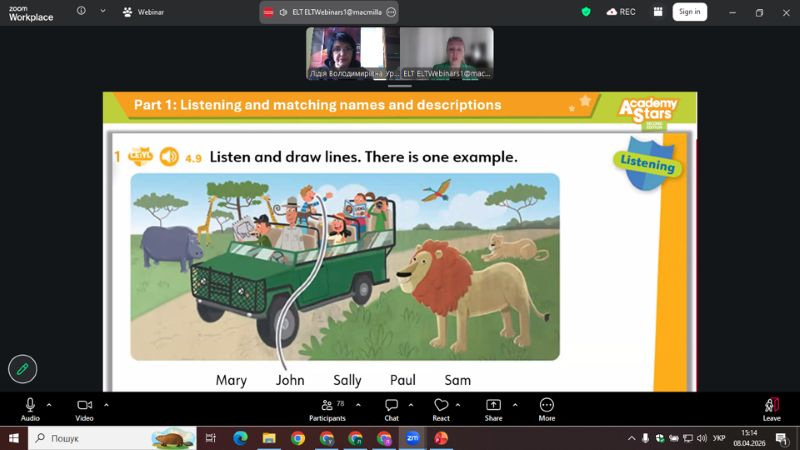Show hidden system tray icons
Viewport: 800px width, 450px height.
click(632, 438)
